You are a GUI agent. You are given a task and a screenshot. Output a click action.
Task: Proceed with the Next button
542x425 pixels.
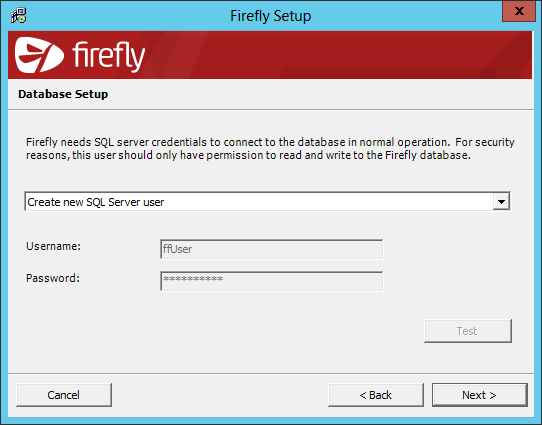pyautogui.click(x=479, y=395)
